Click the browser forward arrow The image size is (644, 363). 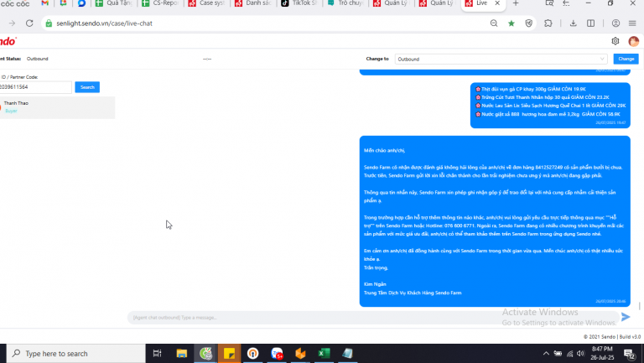point(12,23)
